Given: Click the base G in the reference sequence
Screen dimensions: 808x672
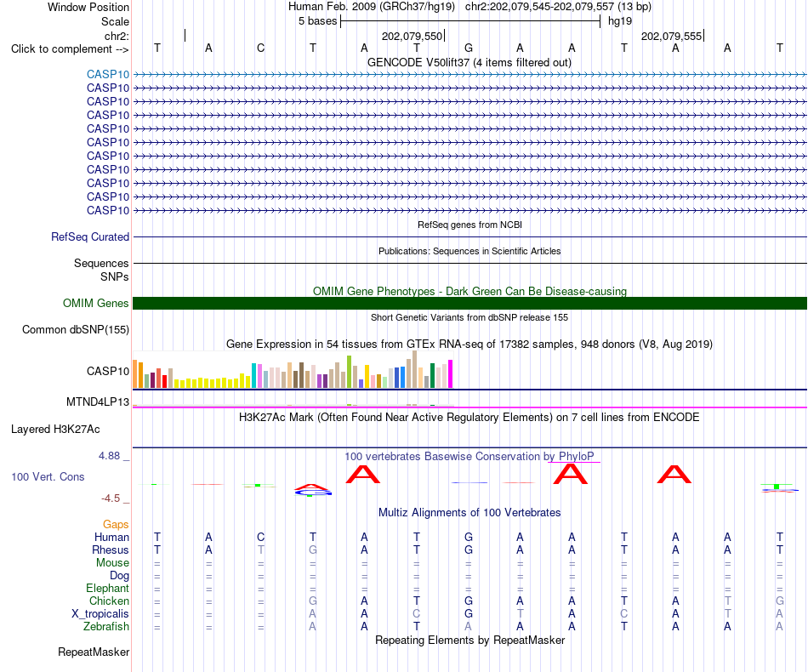Looking at the screenshot, I should pyautogui.click(x=469, y=48).
